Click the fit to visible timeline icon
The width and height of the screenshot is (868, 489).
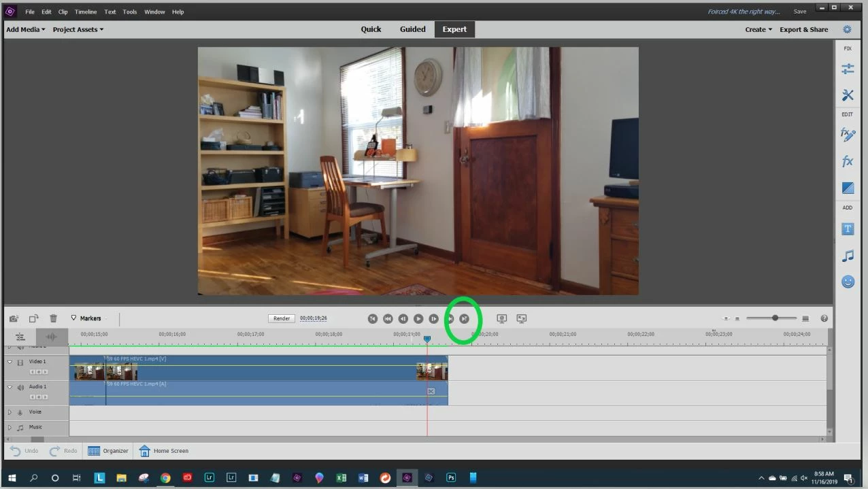pyautogui.click(x=725, y=318)
